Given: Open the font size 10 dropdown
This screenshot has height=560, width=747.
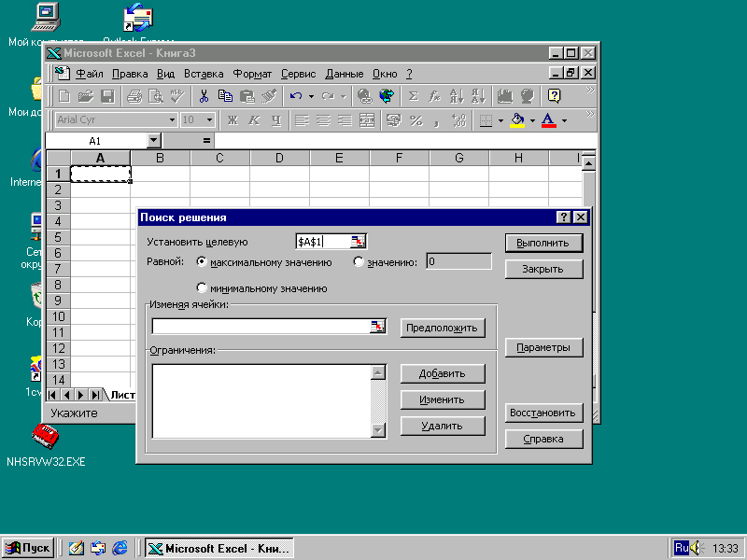Looking at the screenshot, I should (209, 120).
